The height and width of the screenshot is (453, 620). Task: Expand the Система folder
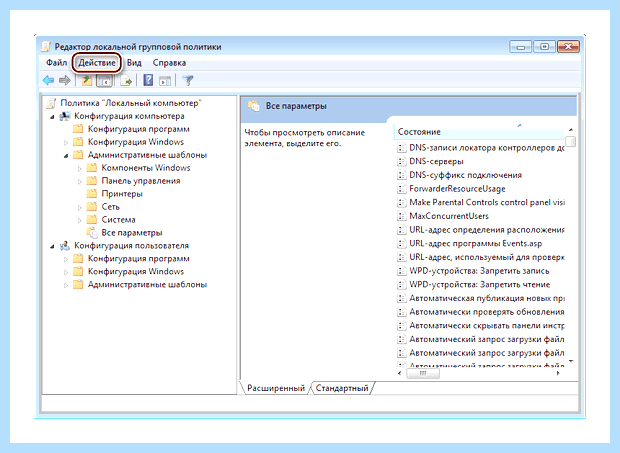[79, 220]
